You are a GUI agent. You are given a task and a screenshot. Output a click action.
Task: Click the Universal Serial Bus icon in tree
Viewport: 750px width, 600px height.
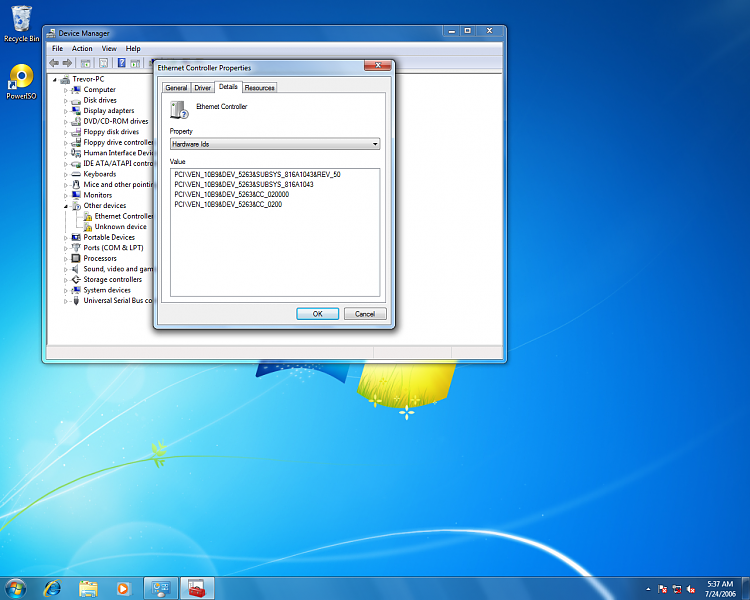[x=76, y=300]
